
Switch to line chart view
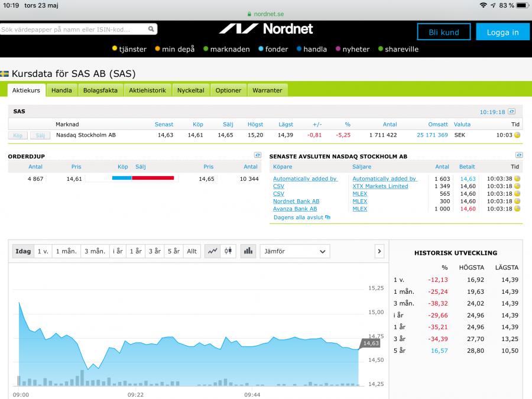[x=212, y=251]
